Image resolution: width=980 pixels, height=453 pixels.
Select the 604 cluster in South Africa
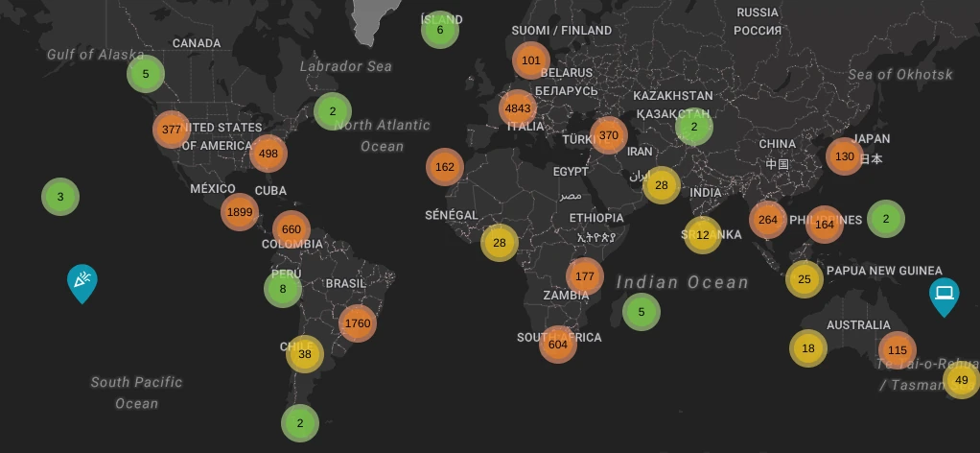coord(558,345)
